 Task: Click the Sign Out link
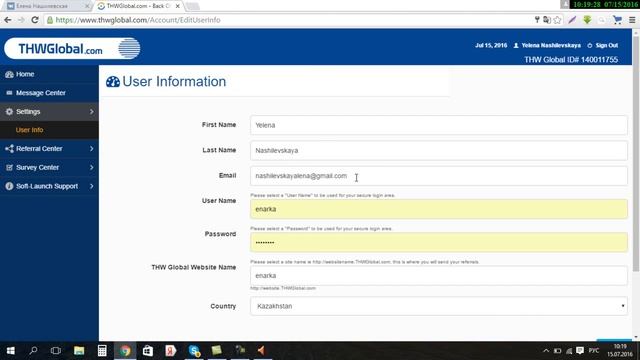603,45
